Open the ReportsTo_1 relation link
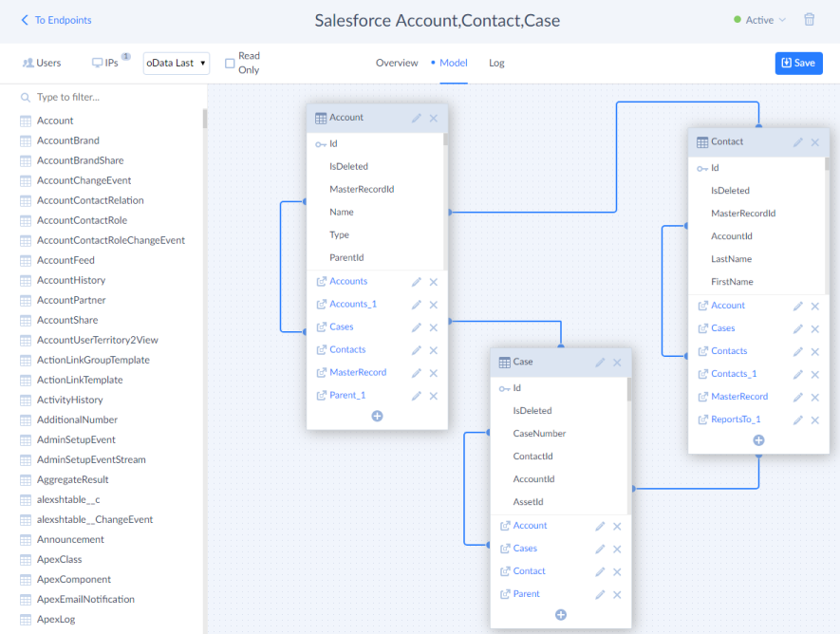The width and height of the screenshot is (840, 634). pyautogui.click(x=736, y=420)
